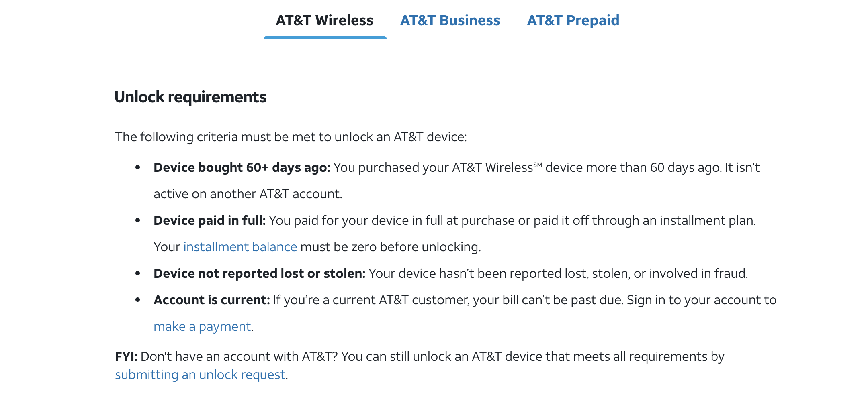This screenshot has height=399, width=868.
Task: Click the SM superscript after AT&T Wireless
Action: point(538,165)
